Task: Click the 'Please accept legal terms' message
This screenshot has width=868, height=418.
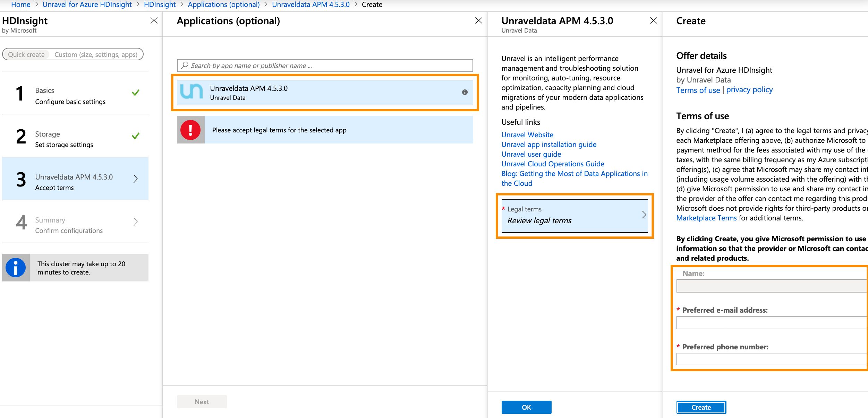Action: (279, 130)
